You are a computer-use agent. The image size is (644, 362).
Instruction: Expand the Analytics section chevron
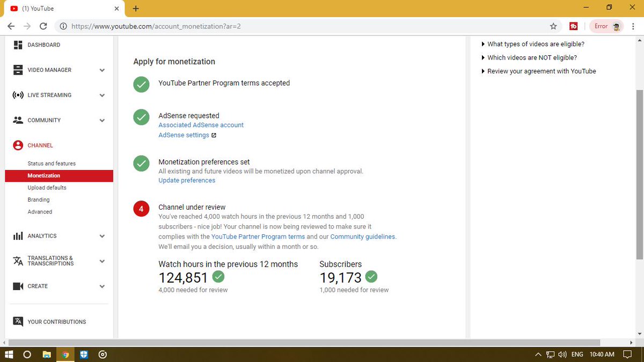pos(102,236)
